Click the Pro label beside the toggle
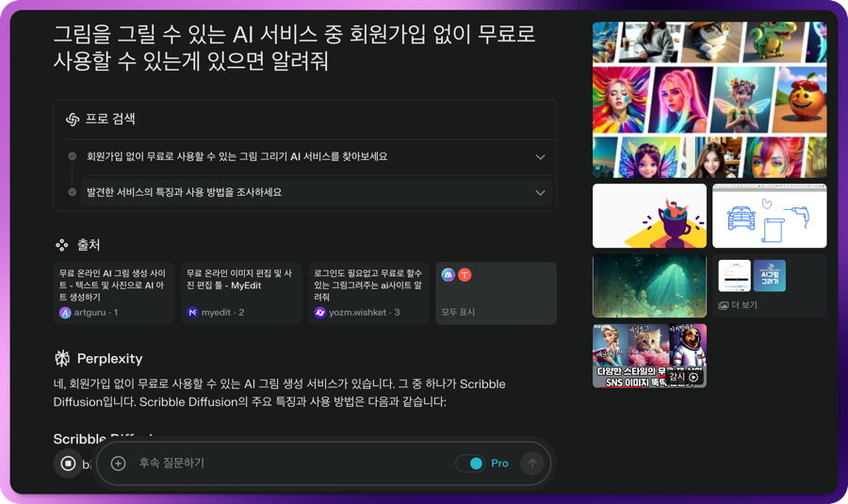This screenshot has width=848, height=504. tap(499, 463)
